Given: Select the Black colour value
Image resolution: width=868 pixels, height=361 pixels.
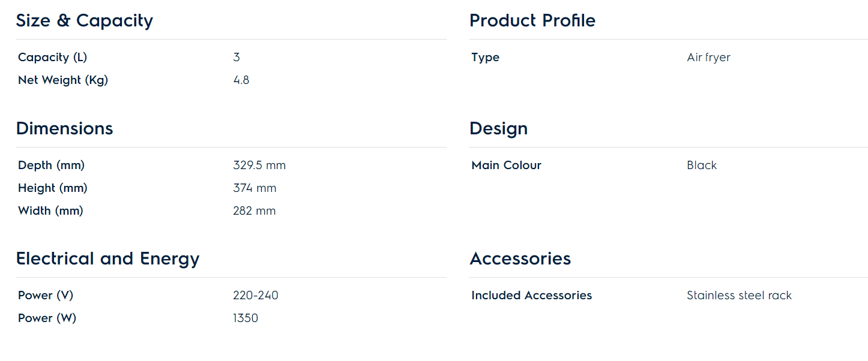Looking at the screenshot, I should (702, 166).
